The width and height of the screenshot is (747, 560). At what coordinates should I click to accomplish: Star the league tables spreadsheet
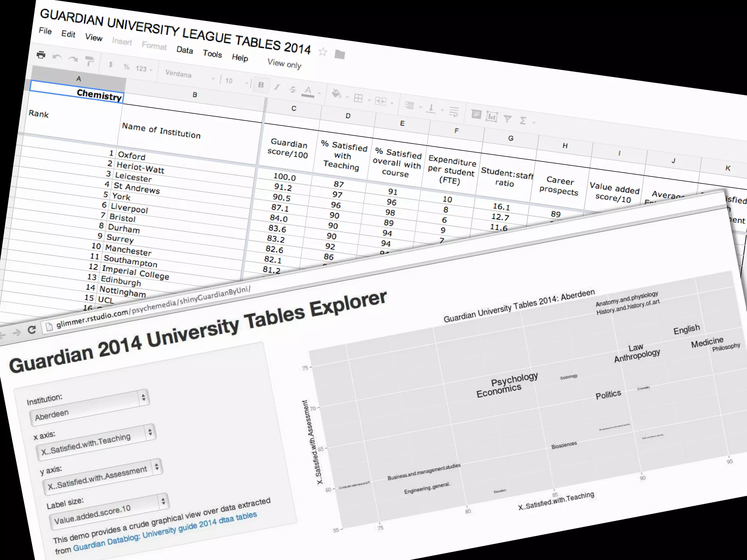pos(322,52)
